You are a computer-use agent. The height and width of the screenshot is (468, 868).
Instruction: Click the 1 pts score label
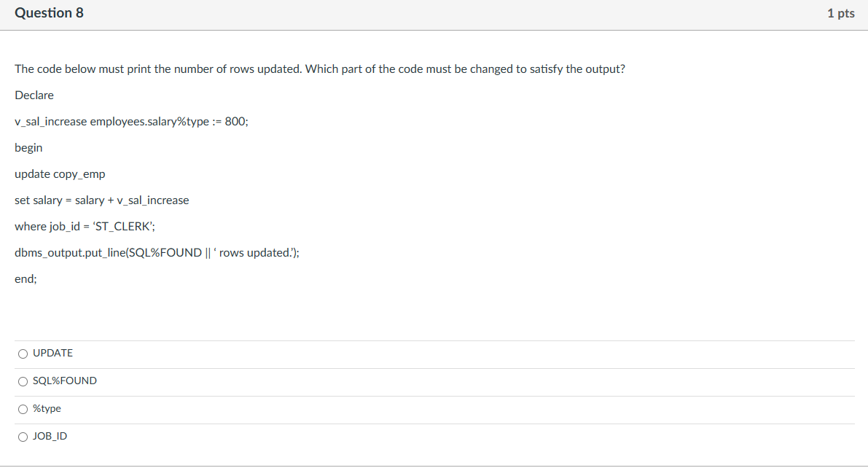click(x=841, y=13)
